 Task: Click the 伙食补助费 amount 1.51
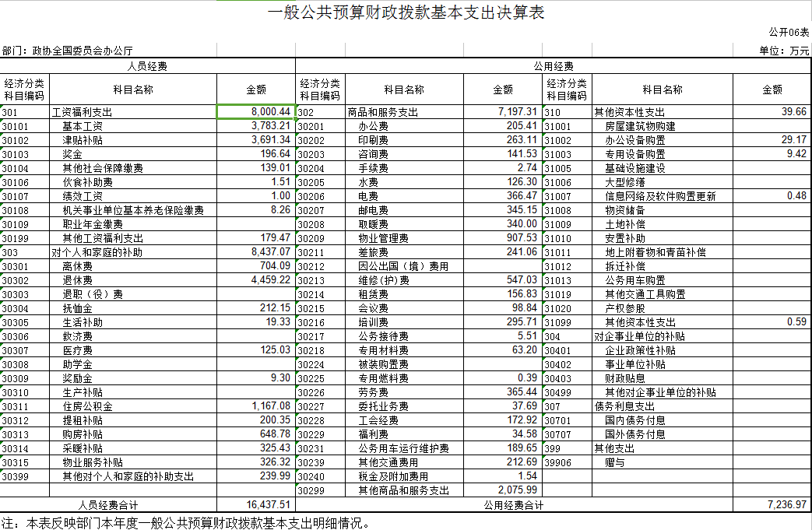point(256,181)
